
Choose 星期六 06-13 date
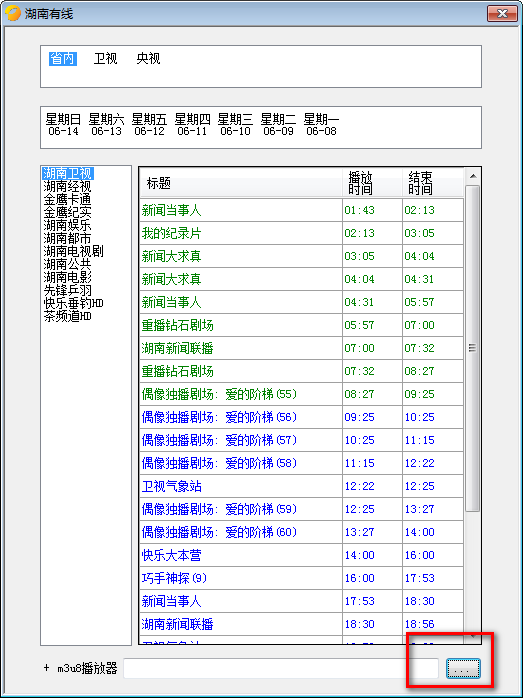(x=106, y=125)
